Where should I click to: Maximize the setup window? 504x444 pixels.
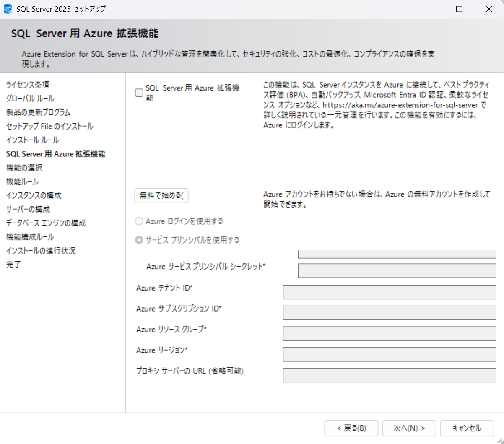[x=460, y=9]
